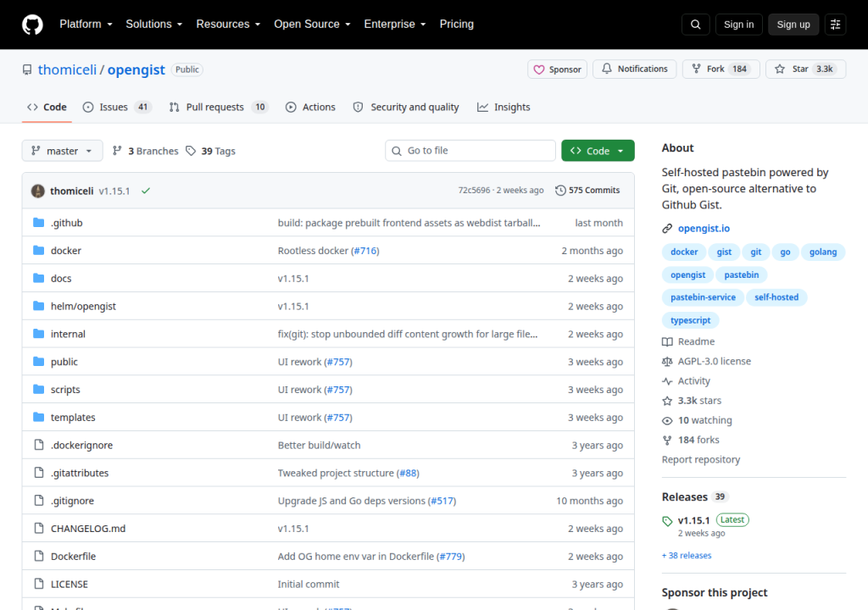Select the self-hosted topic tag
The image size is (868, 610).
[x=776, y=297]
